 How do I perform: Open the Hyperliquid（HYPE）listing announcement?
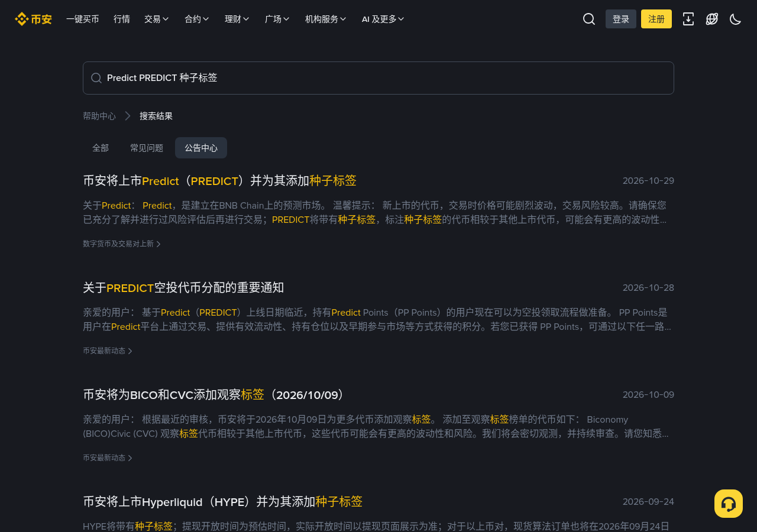[x=222, y=502]
